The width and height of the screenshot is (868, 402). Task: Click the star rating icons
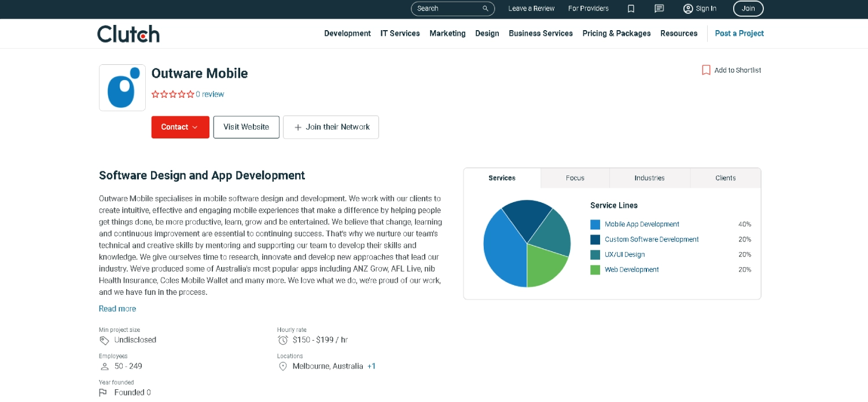172,94
